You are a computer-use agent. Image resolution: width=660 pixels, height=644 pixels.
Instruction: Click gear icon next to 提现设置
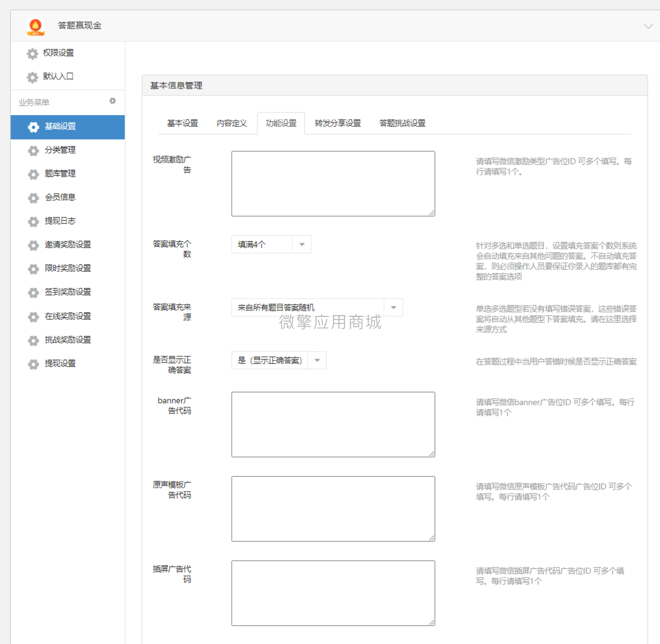click(x=33, y=364)
